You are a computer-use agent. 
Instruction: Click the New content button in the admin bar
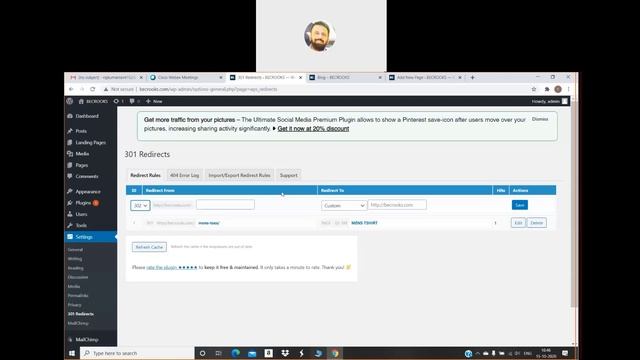154,101
